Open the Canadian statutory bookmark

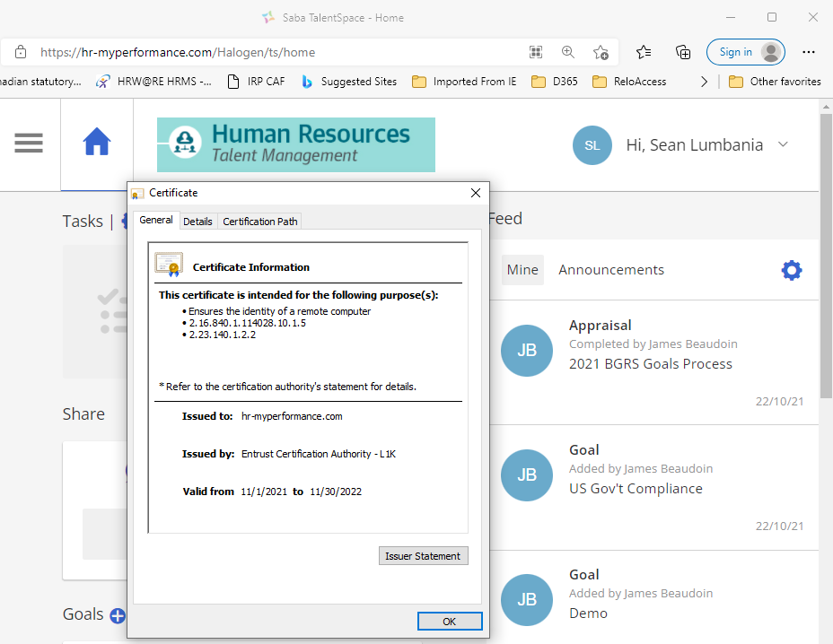pos(40,82)
